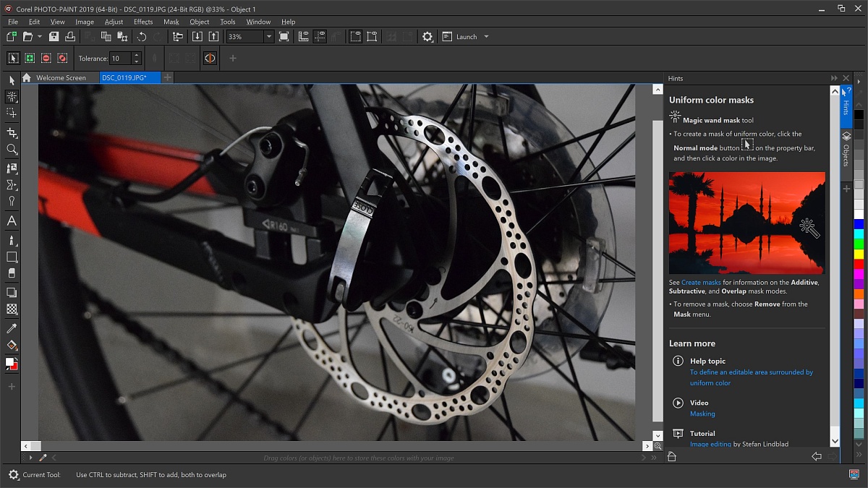Pick the blue swatch in the palette
The height and width of the screenshot is (488, 868).
coord(859,224)
